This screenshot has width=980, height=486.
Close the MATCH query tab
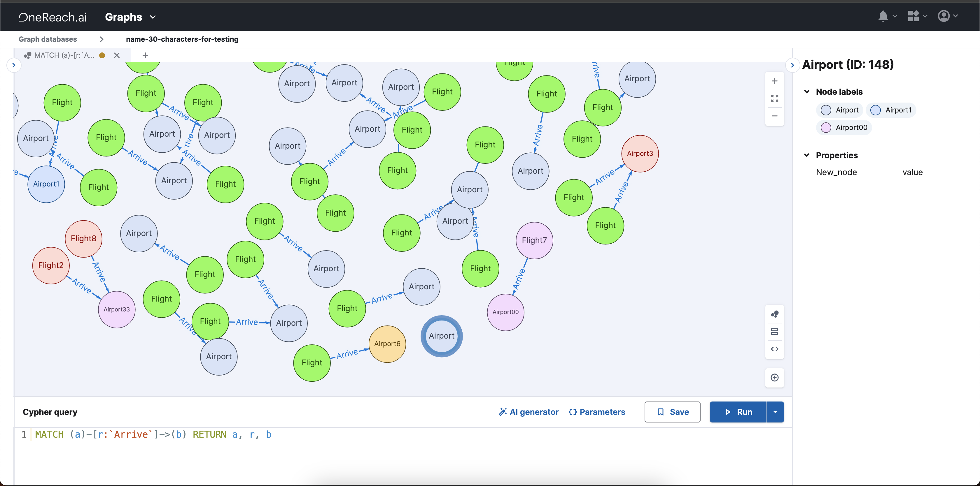coord(117,55)
